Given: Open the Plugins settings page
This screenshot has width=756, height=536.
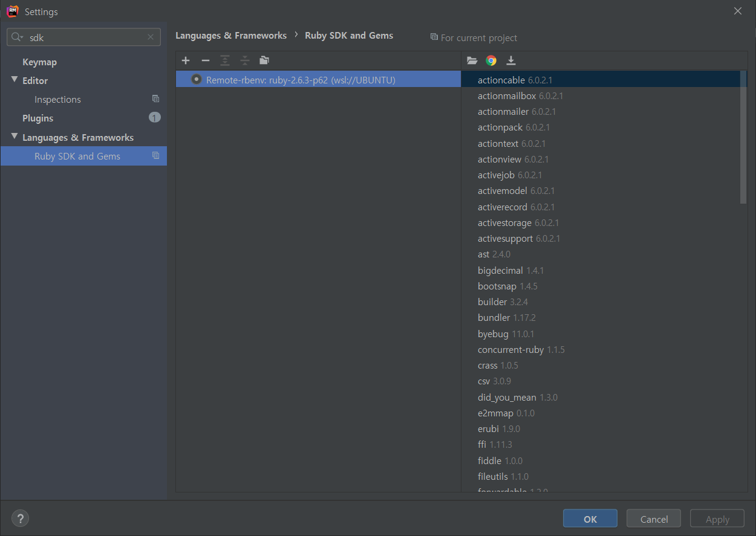Looking at the screenshot, I should pyautogui.click(x=37, y=118).
